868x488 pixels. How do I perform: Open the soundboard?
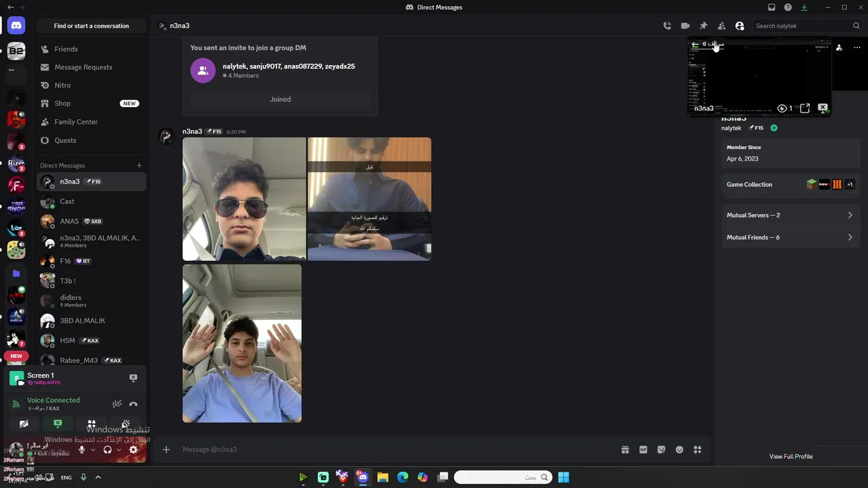(125, 424)
